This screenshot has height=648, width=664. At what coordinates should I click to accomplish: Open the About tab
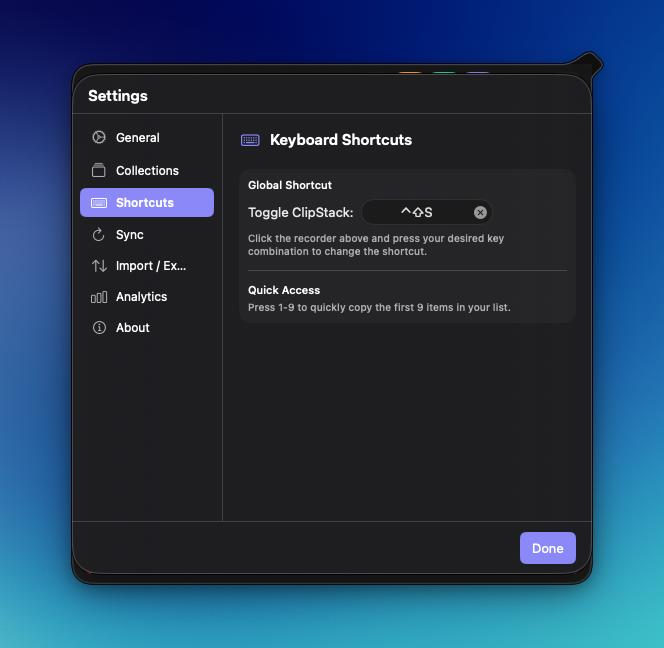point(147,328)
